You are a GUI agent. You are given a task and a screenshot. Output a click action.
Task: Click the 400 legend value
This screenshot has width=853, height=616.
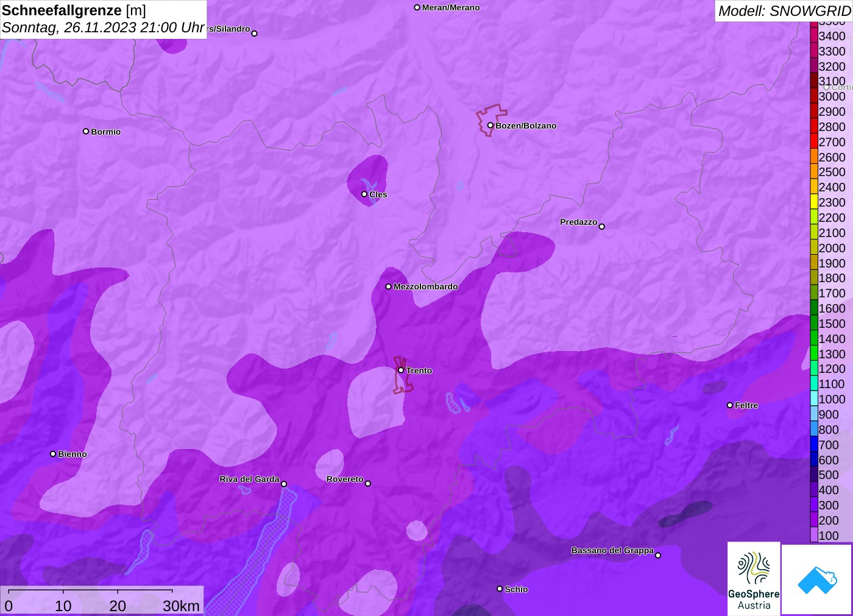[x=829, y=490]
